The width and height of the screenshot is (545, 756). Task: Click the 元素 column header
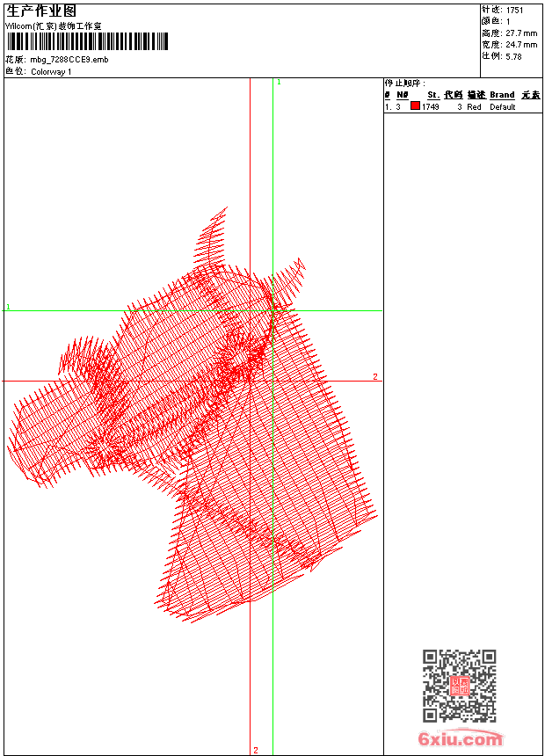(530, 95)
